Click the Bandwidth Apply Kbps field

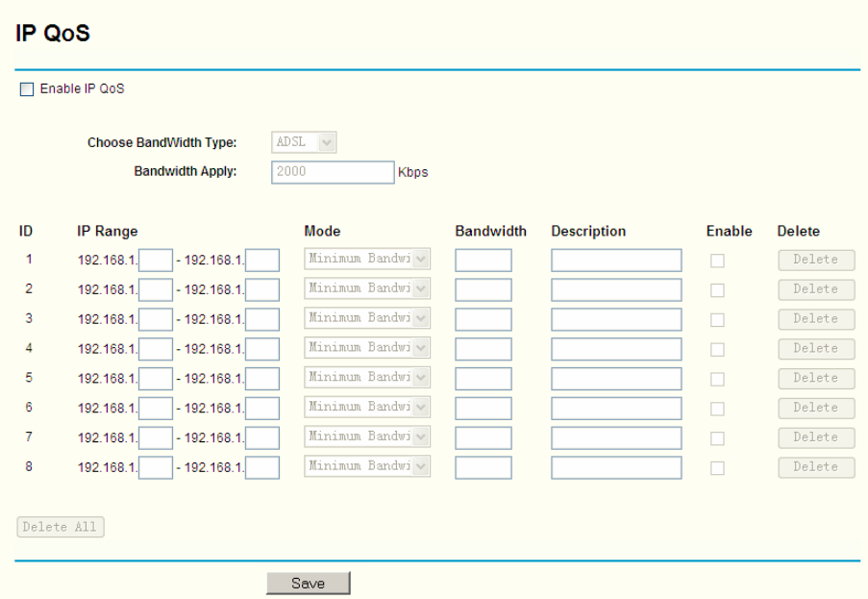pos(332,172)
